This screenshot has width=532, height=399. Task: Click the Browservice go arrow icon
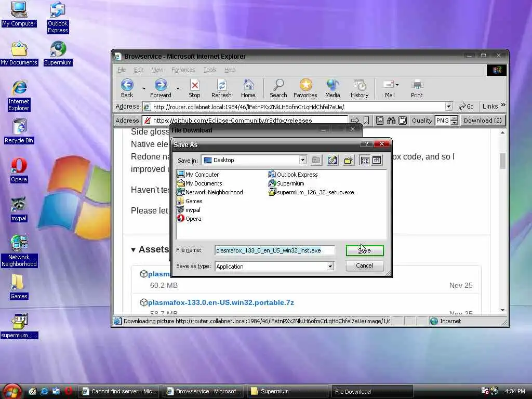[355, 121]
